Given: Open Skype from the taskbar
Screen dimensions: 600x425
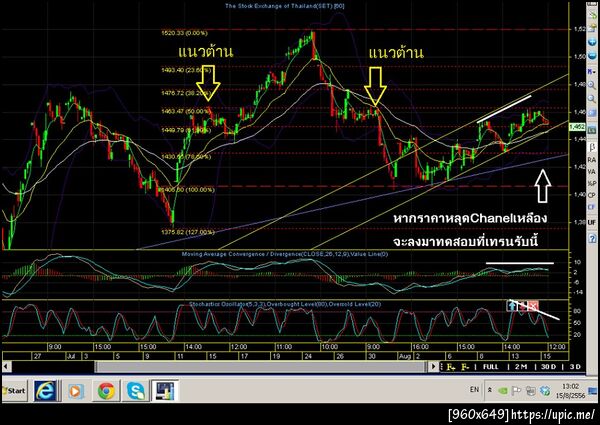Looking at the screenshot, I should pos(135,391).
